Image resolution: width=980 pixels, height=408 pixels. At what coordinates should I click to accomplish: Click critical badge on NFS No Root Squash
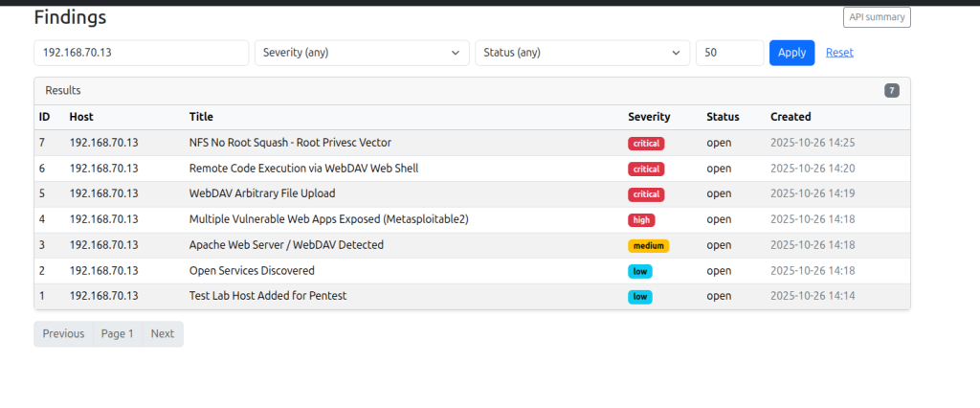646,144
